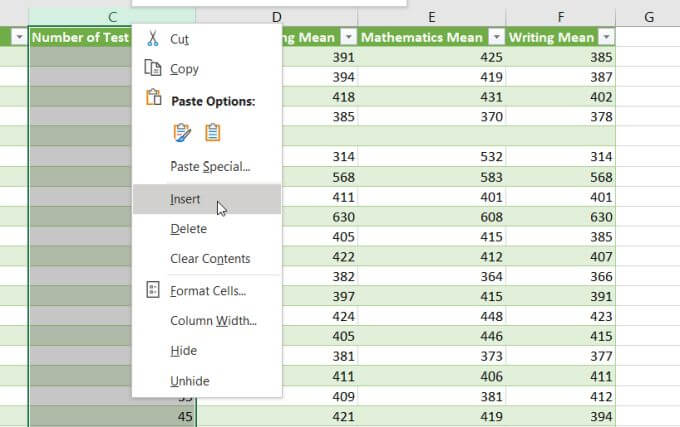Select Clear Contents
The image size is (680, 427).
click(207, 258)
